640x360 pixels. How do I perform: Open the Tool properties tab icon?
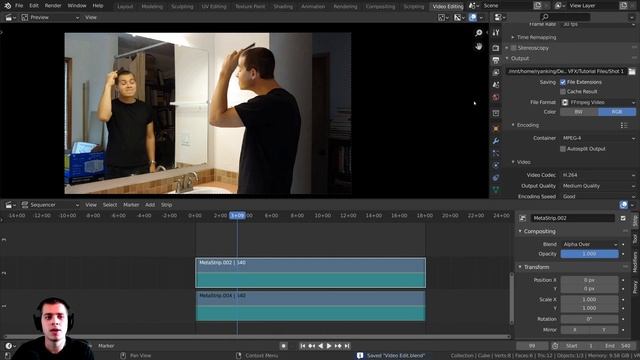pyautogui.click(x=496, y=33)
